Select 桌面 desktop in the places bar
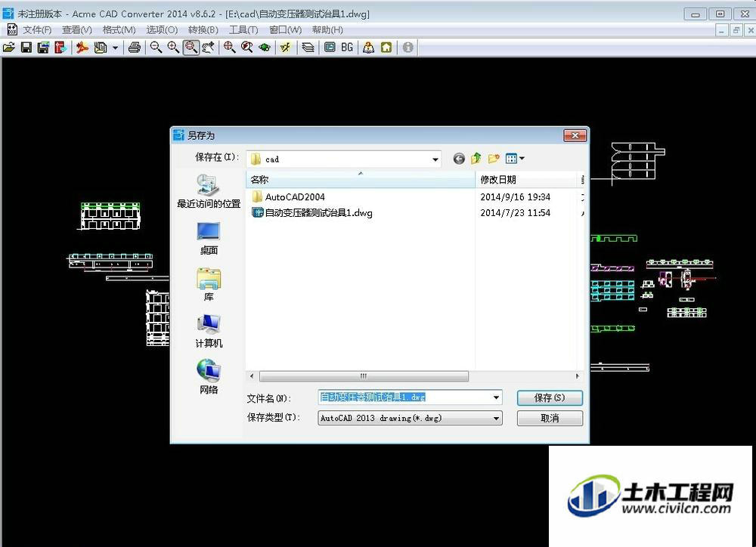Viewport: 756px width, 547px height. tap(209, 239)
